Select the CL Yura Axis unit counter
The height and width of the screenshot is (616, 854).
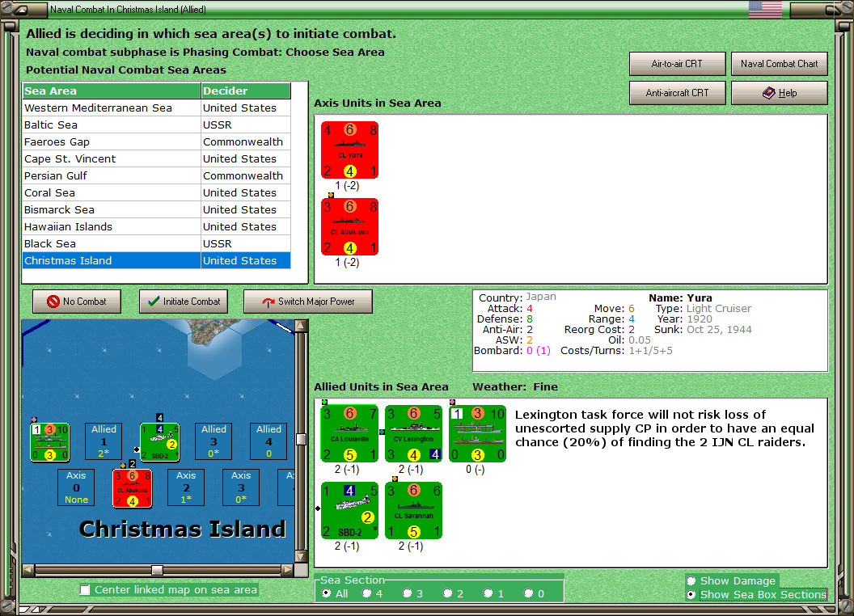(x=349, y=150)
